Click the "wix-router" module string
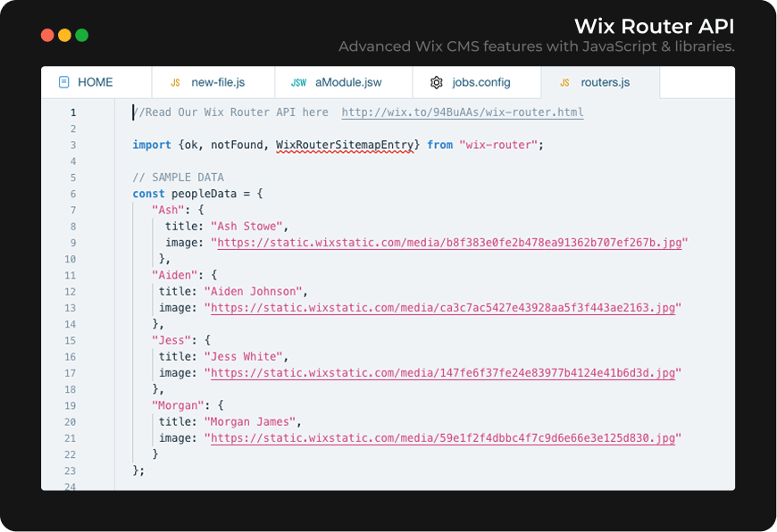 click(x=498, y=145)
